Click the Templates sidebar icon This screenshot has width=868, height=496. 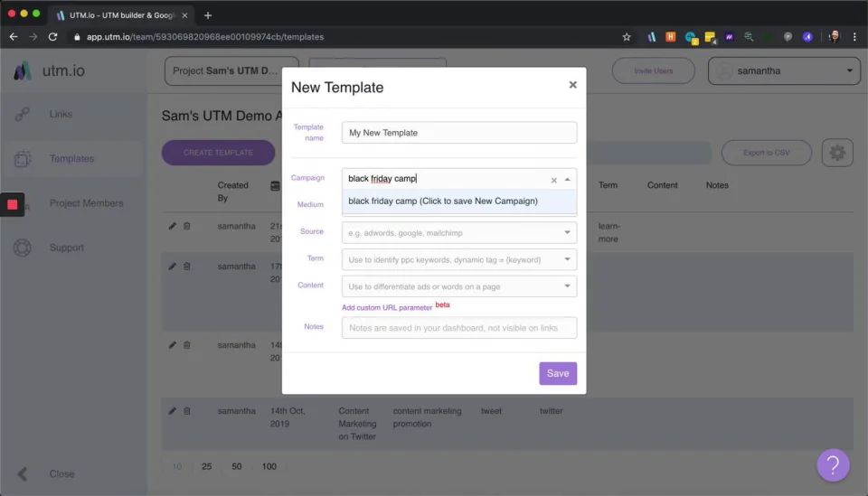click(x=22, y=159)
